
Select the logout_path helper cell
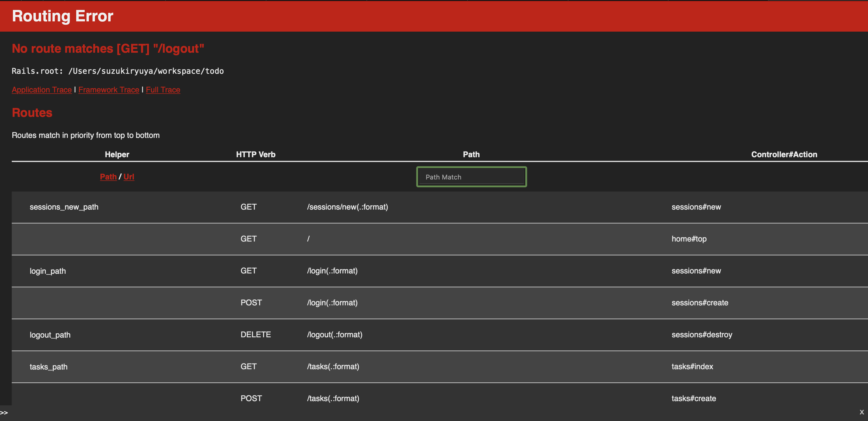tap(50, 335)
